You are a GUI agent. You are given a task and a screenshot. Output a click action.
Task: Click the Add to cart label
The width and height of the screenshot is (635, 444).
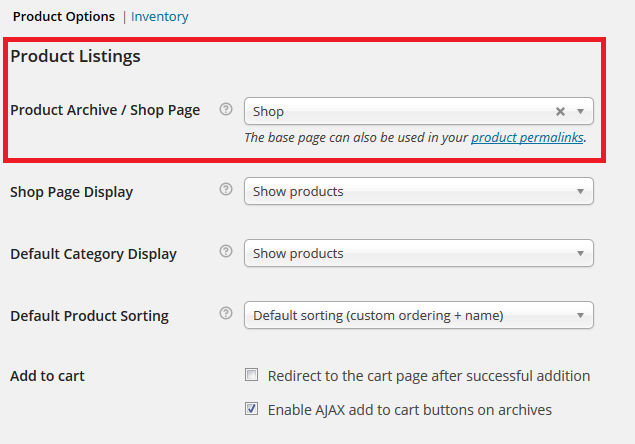pyautogui.click(x=47, y=376)
